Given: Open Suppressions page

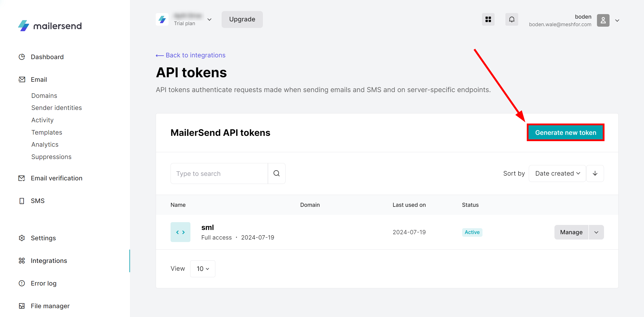Looking at the screenshot, I should click(51, 157).
